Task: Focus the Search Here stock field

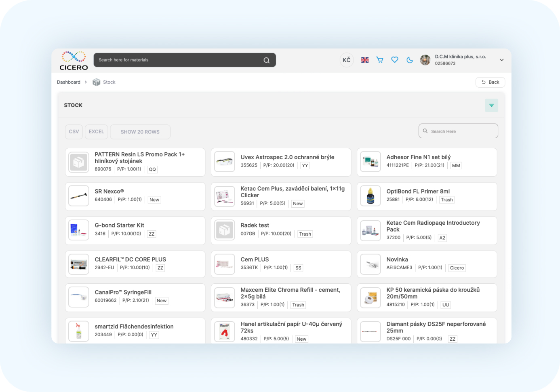Action: [458, 131]
